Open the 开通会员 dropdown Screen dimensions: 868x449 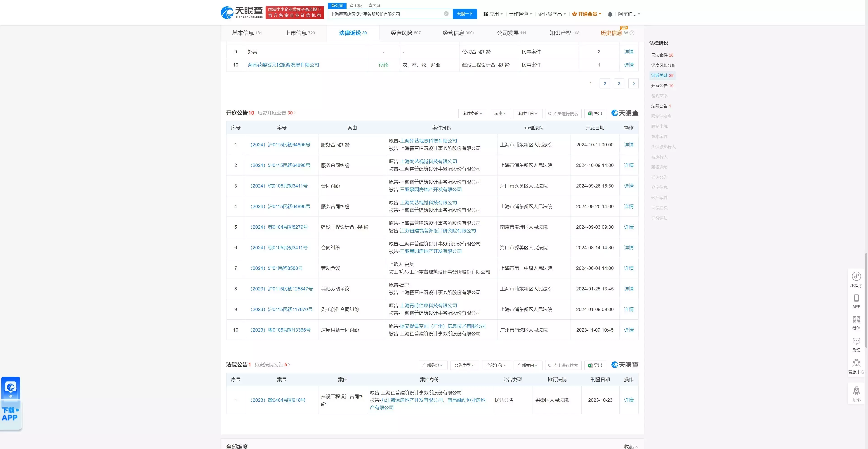pos(587,14)
